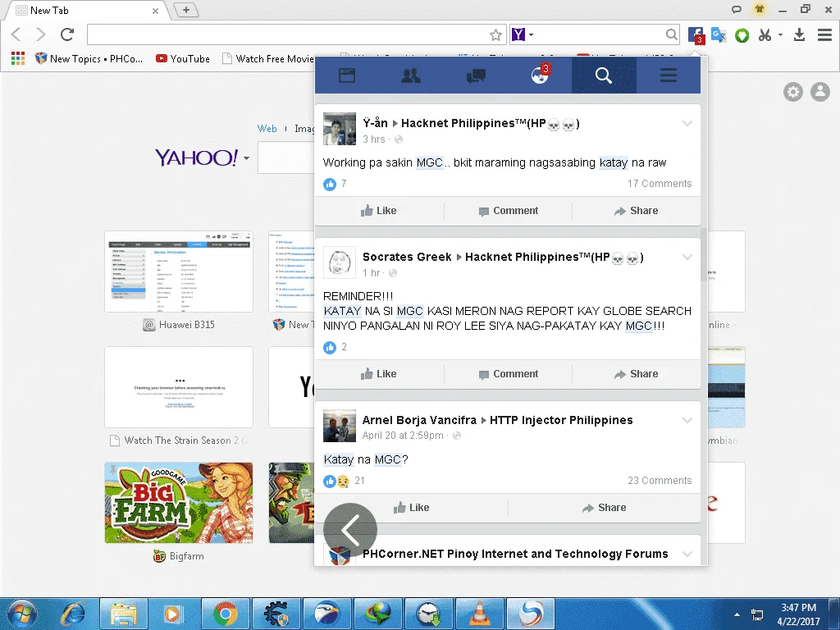Like the Socrates Greek post
Viewport: 840px width, 630px height.
[379, 374]
